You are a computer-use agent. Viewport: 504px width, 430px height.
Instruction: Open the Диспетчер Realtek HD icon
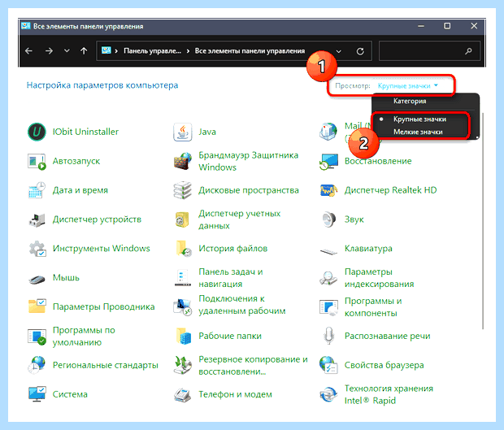[x=328, y=190]
